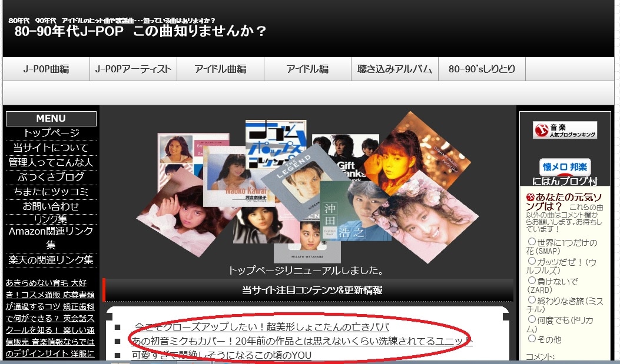Open 管理人ってこんな人 menu entry
The width and height of the screenshot is (620, 364).
(x=51, y=162)
